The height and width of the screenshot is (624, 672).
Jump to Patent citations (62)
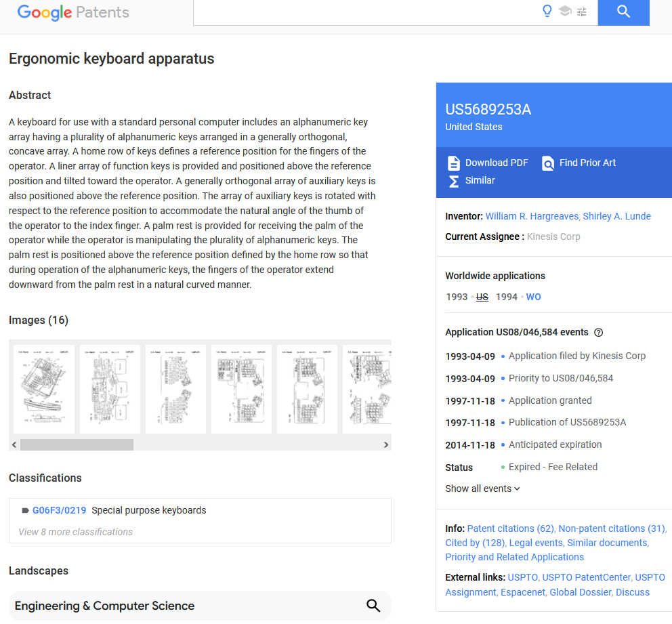[510, 528]
